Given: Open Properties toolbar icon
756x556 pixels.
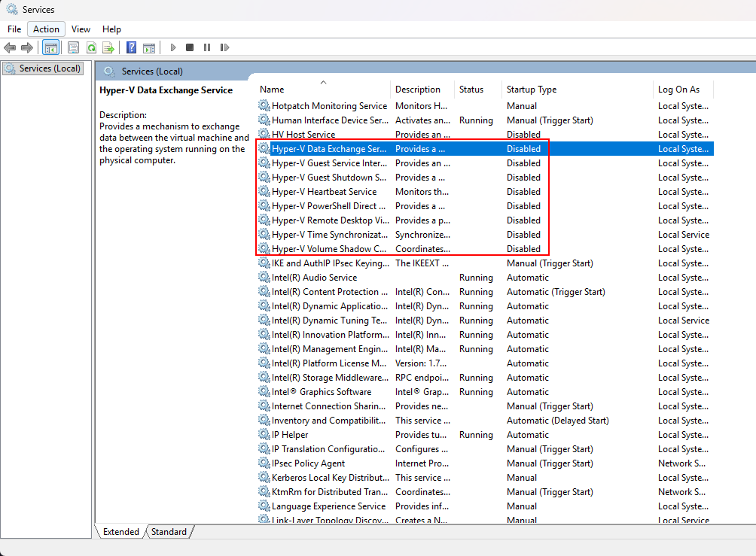Looking at the screenshot, I should point(73,47).
